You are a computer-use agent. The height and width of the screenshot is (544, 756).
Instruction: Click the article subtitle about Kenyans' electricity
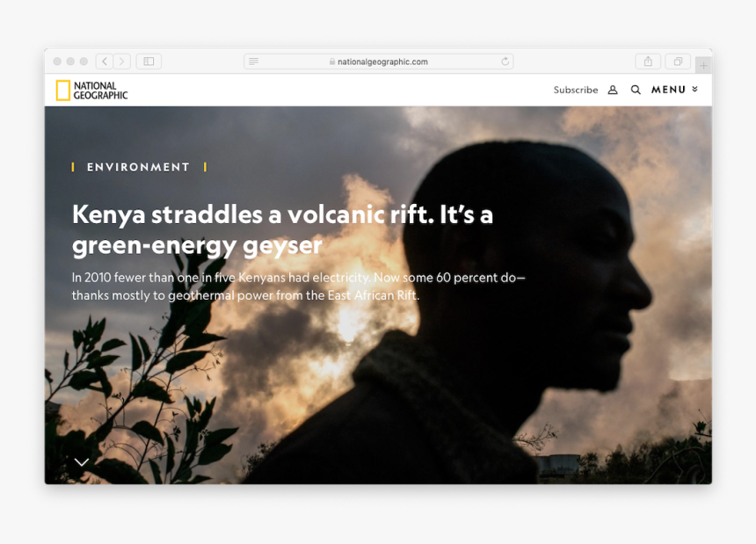click(x=299, y=287)
